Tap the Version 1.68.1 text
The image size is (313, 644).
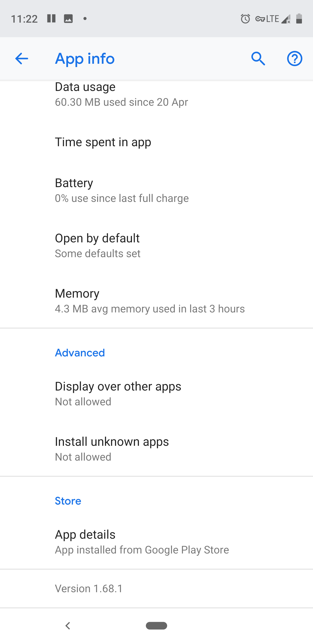(x=89, y=589)
